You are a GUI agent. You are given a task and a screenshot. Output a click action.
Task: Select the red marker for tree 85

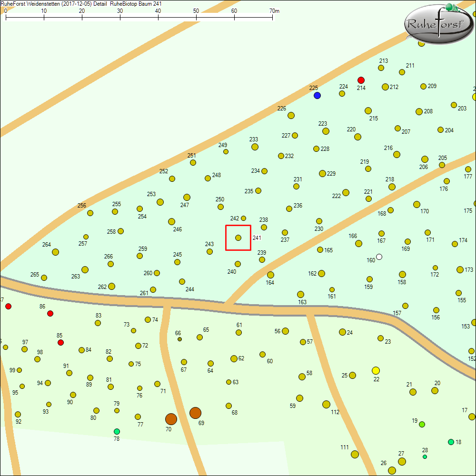pyautogui.click(x=60, y=342)
